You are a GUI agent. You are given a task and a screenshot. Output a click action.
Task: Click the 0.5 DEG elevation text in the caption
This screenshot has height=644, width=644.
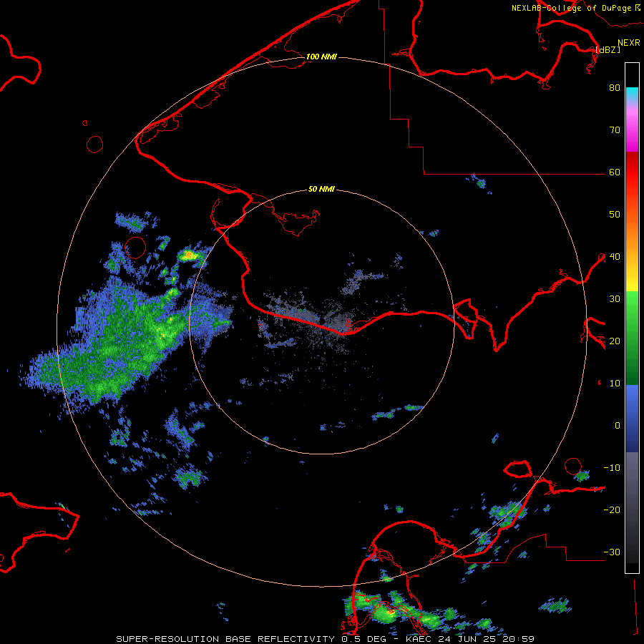(x=366, y=639)
